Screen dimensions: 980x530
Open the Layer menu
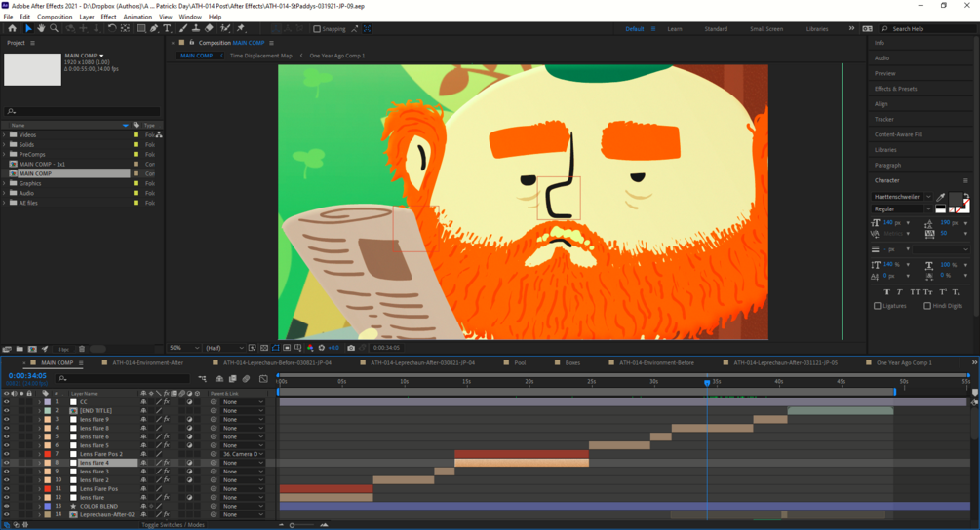87,17
